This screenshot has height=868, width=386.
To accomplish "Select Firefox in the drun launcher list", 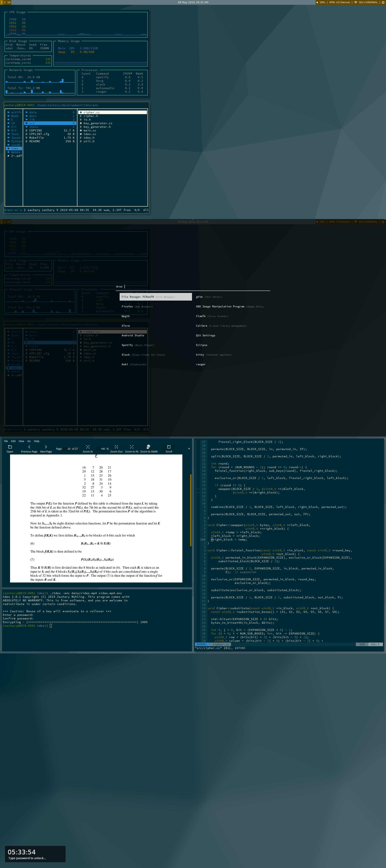I will pos(127,306).
